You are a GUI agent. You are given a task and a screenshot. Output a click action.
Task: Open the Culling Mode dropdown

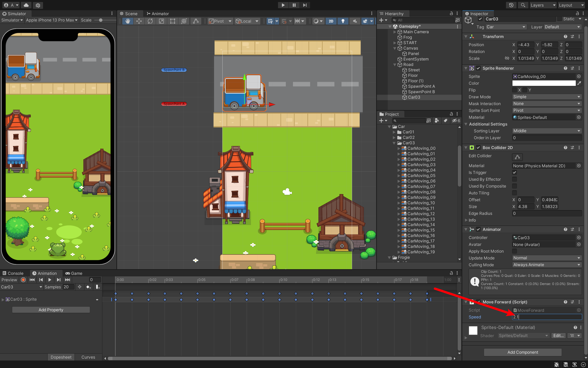(x=547, y=265)
